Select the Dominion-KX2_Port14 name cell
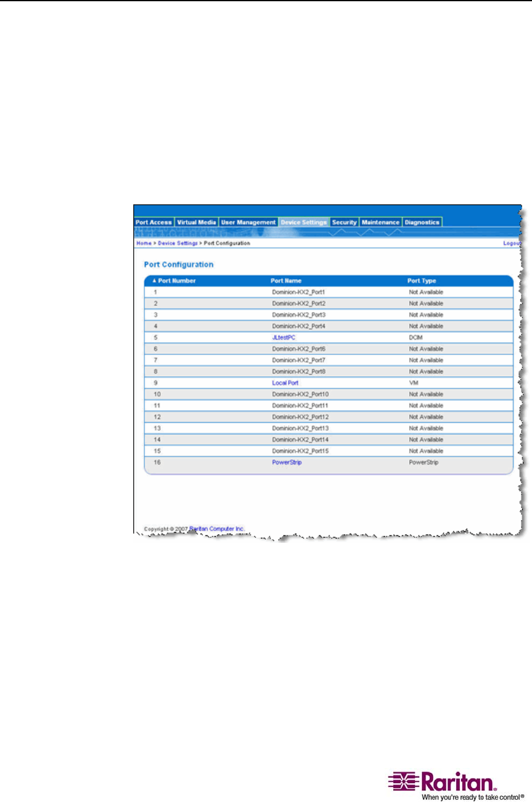 (x=300, y=439)
